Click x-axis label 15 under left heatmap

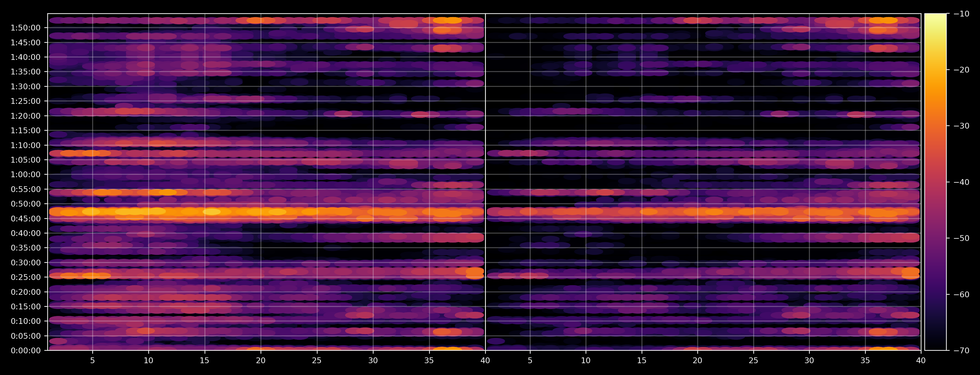(x=205, y=360)
